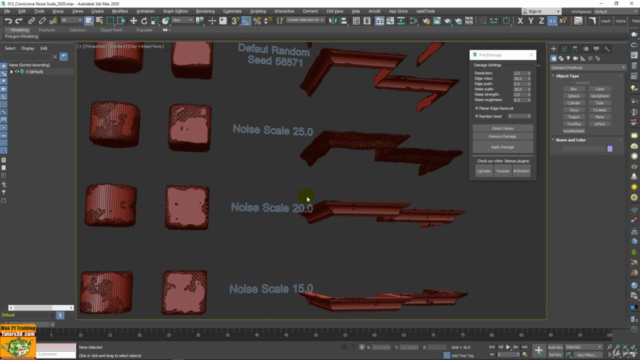The height and width of the screenshot is (360, 640).
Task: Open the Create Selection Set dropdown
Action: (305, 20)
